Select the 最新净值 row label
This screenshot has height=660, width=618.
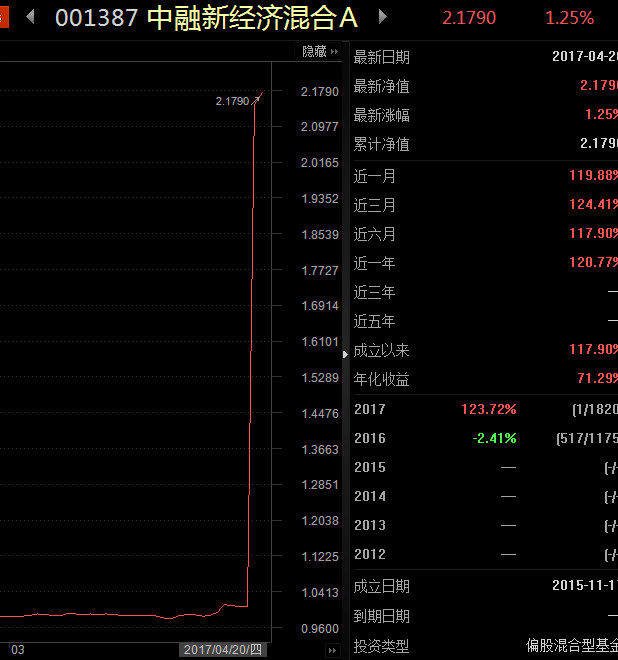pyautogui.click(x=381, y=86)
